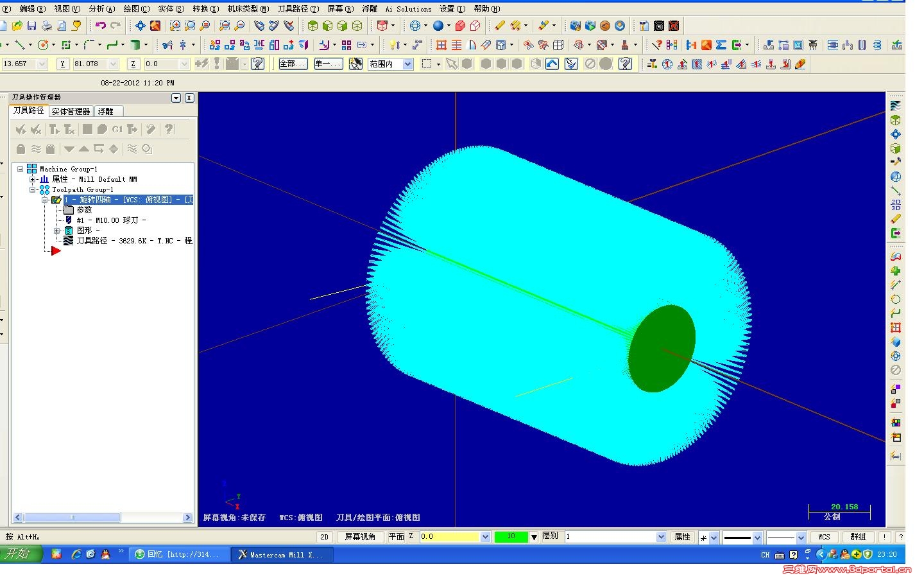Select the green cylinder primitive tool
This screenshot has height=578, width=924.
click(135, 45)
